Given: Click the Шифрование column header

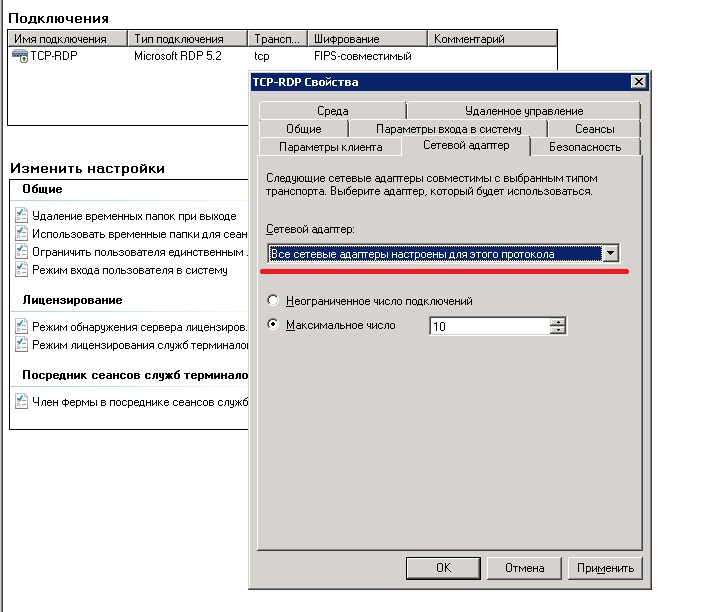Looking at the screenshot, I should (367, 39).
